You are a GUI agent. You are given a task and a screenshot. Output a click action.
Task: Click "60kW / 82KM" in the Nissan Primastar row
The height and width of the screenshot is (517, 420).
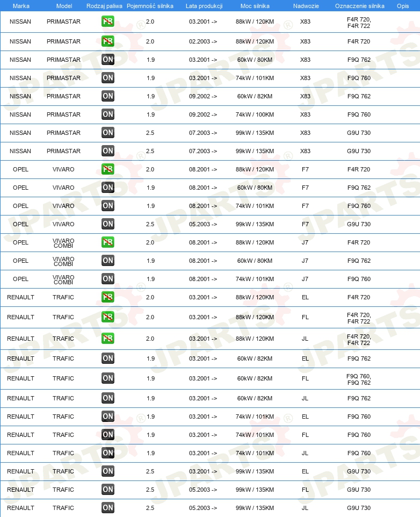click(x=255, y=96)
